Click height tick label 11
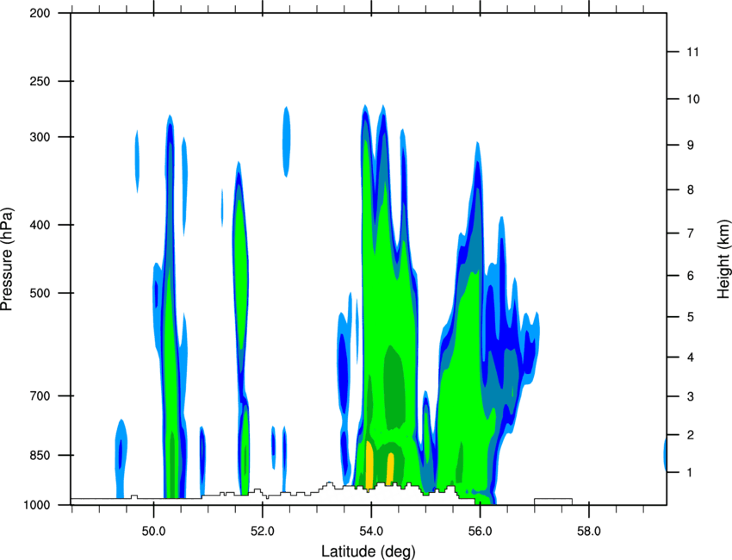 click(692, 52)
